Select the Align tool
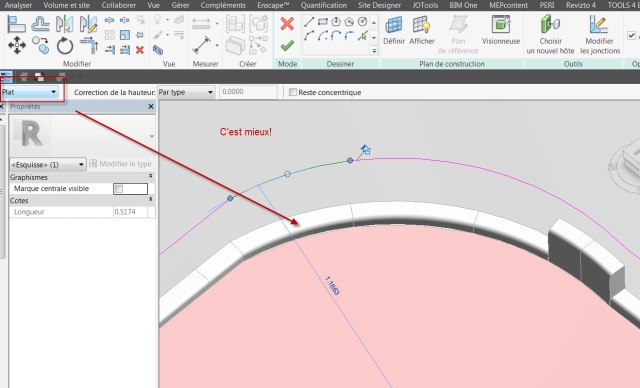This screenshot has height=388, width=640. click(16, 24)
